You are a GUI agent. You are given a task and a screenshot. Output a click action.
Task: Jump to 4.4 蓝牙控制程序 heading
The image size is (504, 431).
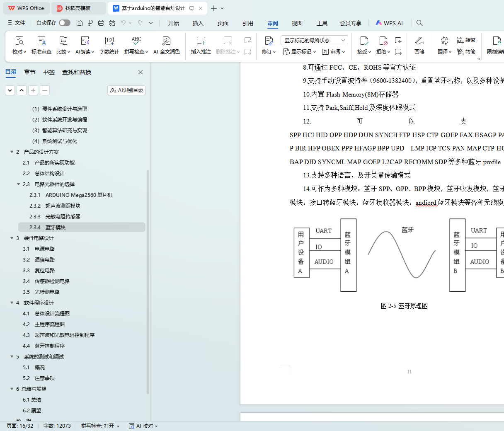(x=50, y=346)
